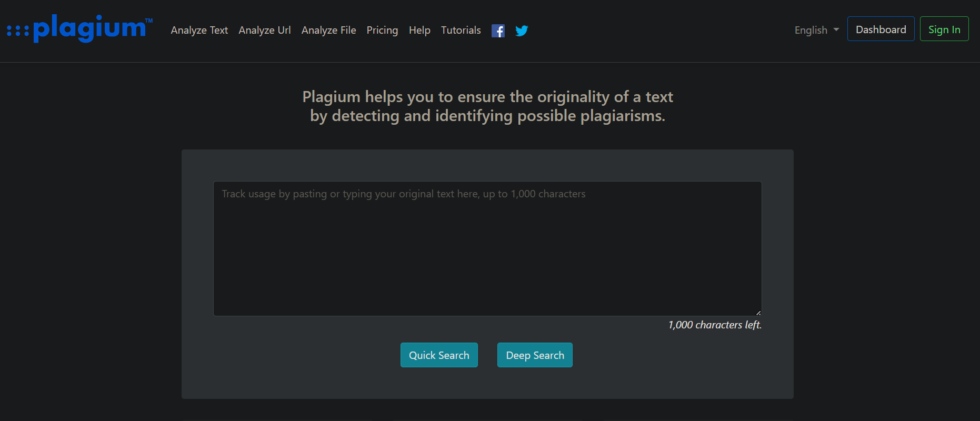Focus the original text input area

pos(487,248)
